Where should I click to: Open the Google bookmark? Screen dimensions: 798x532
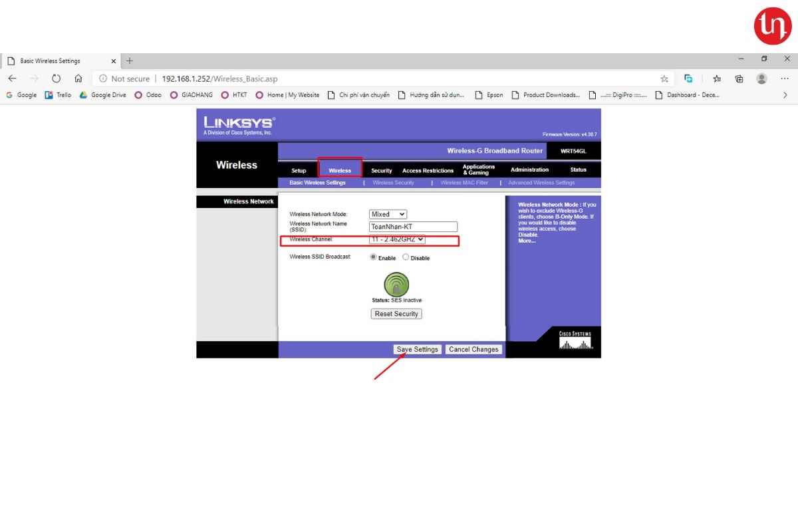21,95
